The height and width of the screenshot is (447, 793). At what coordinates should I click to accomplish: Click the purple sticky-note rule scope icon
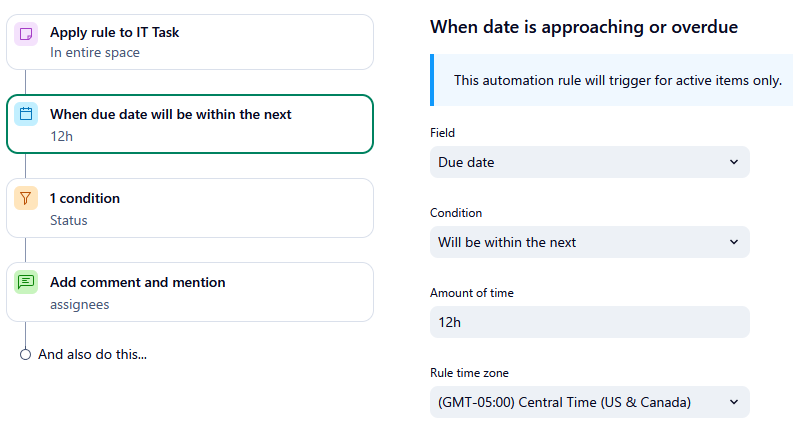(x=27, y=34)
